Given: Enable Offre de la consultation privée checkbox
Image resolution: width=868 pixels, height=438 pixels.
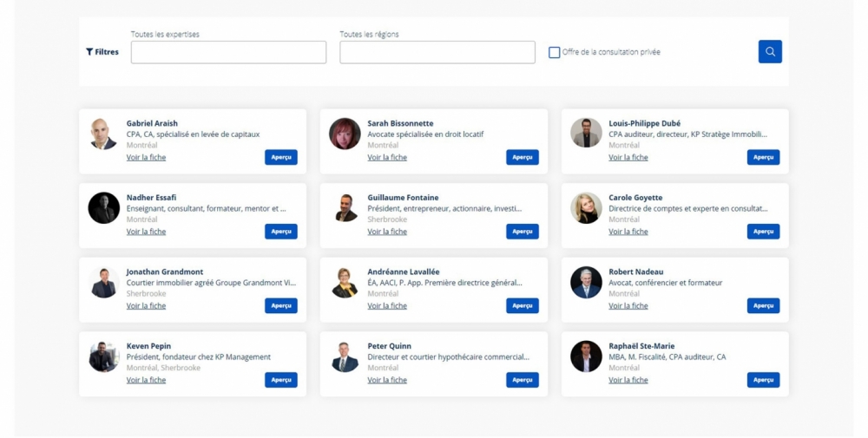Looking at the screenshot, I should point(554,53).
